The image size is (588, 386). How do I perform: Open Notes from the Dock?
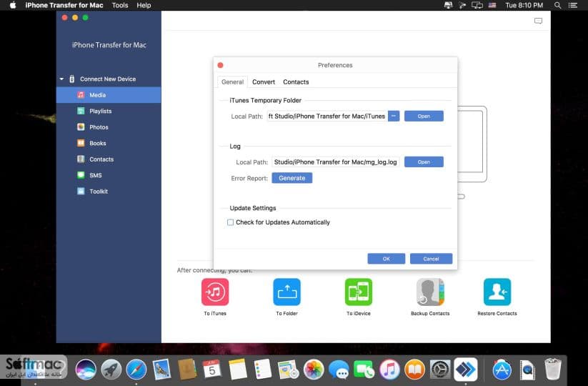click(237, 370)
